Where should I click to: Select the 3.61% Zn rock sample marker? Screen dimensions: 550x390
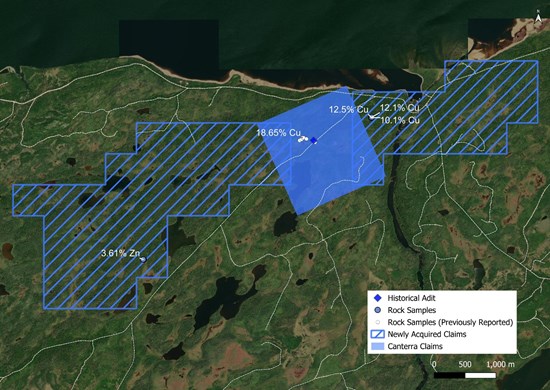(x=143, y=259)
